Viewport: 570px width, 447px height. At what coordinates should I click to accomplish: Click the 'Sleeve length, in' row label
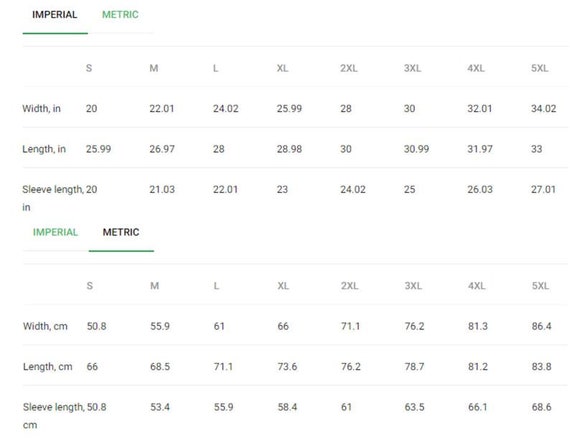[53, 198]
